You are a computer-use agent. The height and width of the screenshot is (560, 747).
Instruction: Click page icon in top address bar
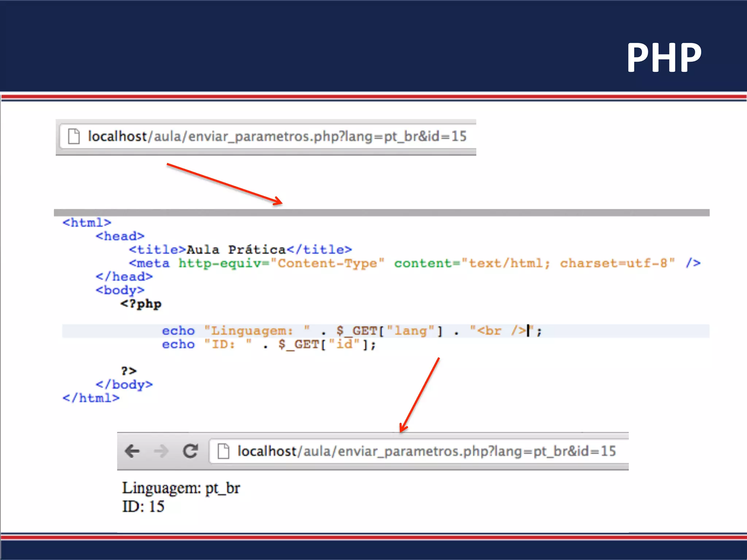tap(74, 136)
